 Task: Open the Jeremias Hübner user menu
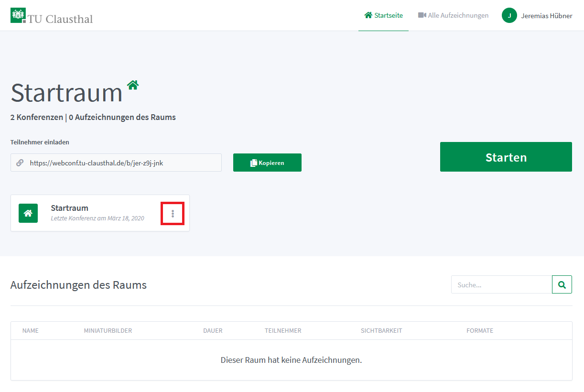click(546, 16)
